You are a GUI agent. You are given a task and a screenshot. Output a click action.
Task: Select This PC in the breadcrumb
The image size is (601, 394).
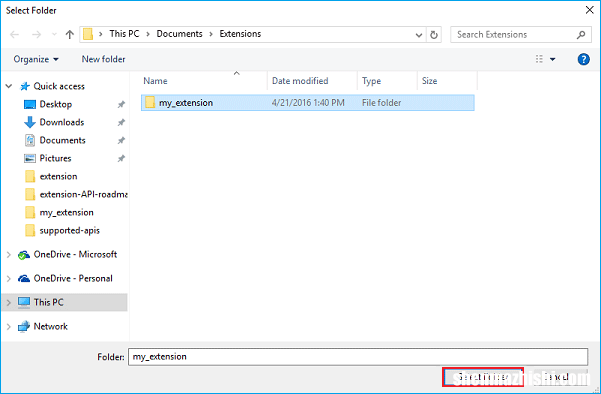click(x=124, y=34)
